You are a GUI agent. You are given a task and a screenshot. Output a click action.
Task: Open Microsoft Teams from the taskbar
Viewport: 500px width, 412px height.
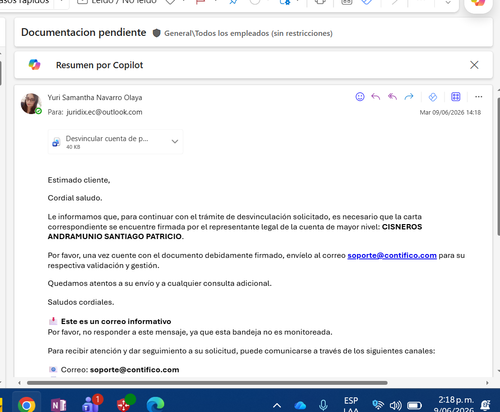[91, 404]
